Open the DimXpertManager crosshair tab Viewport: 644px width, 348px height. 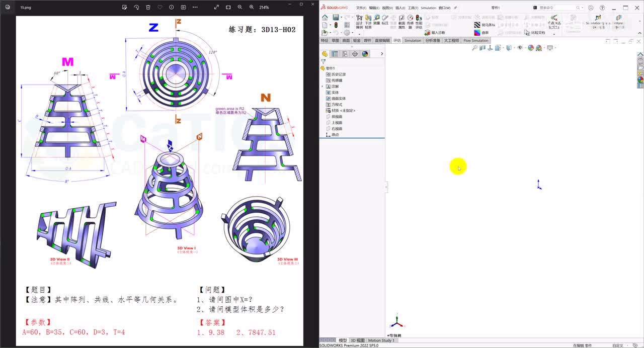(x=355, y=54)
